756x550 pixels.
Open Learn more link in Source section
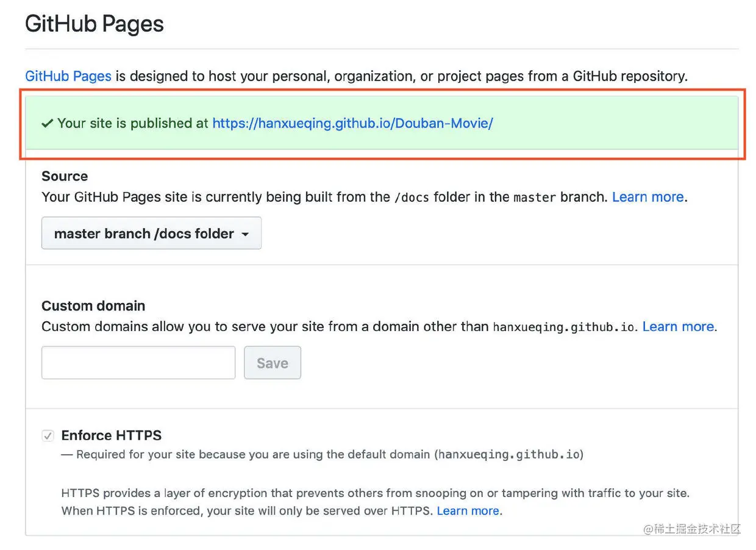(647, 197)
